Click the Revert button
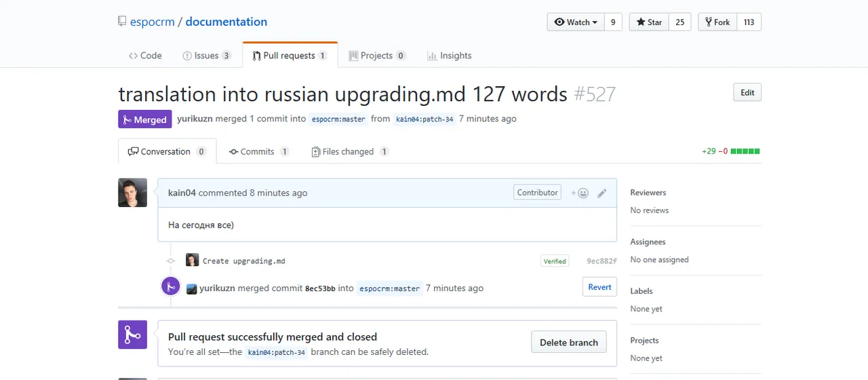Screen dimensions: 868x380 pyautogui.click(x=599, y=287)
